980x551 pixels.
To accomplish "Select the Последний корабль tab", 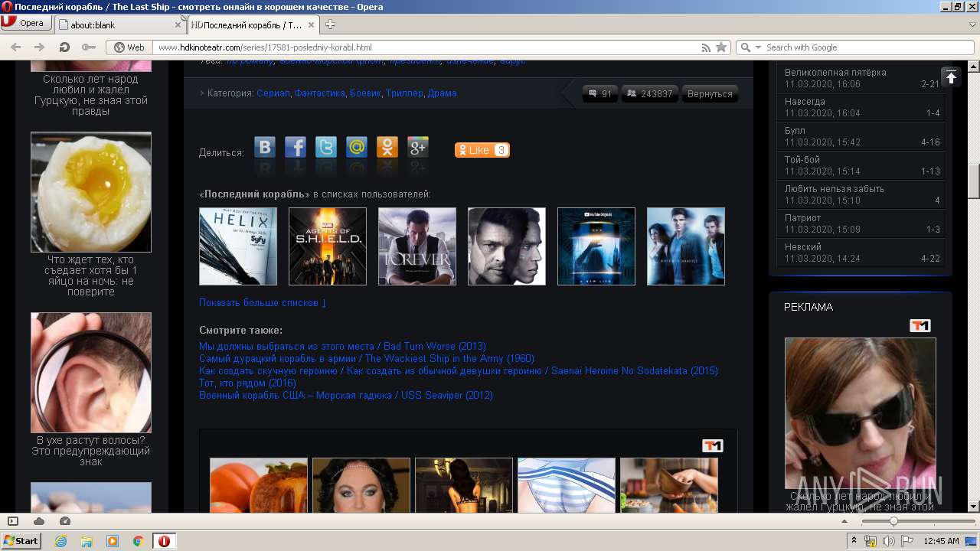I will point(254,24).
